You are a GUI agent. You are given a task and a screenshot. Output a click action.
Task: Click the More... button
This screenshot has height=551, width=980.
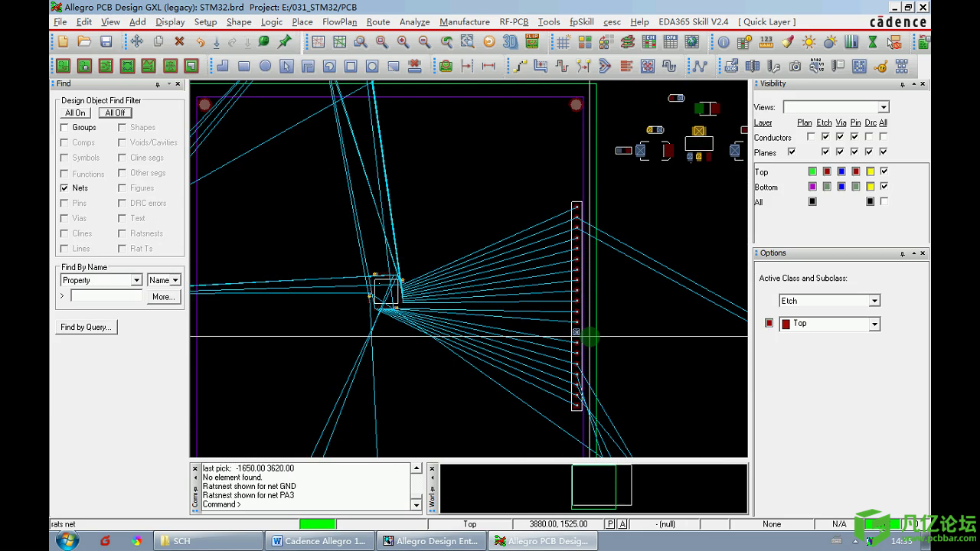(x=162, y=296)
